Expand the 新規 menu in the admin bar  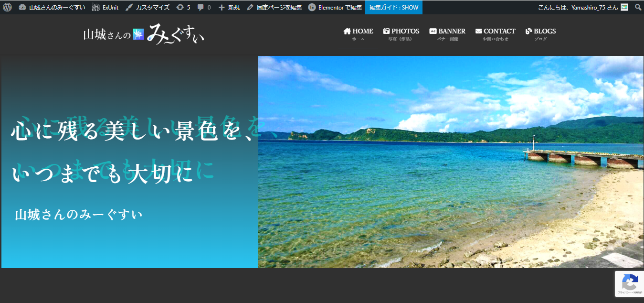(228, 7)
